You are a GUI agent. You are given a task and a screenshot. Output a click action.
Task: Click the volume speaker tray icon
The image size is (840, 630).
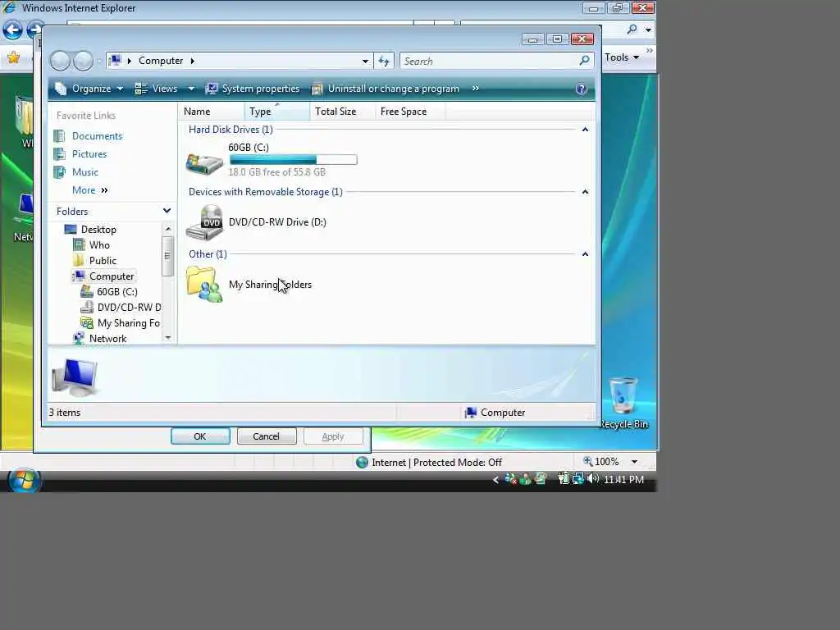point(592,479)
